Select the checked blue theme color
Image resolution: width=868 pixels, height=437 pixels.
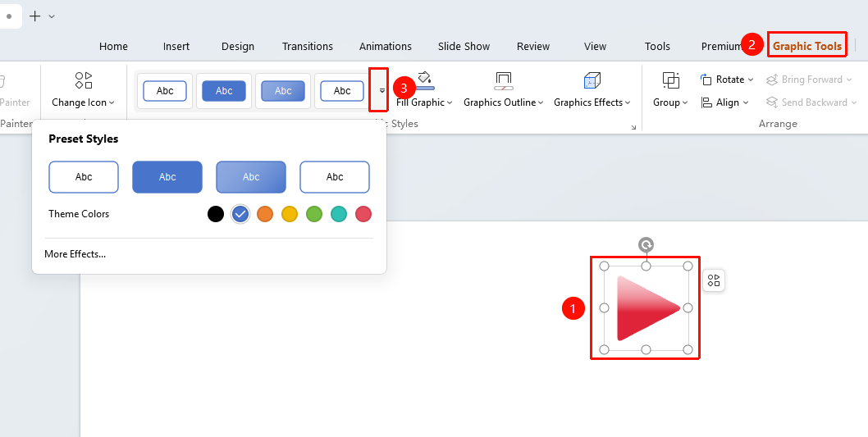coord(240,214)
